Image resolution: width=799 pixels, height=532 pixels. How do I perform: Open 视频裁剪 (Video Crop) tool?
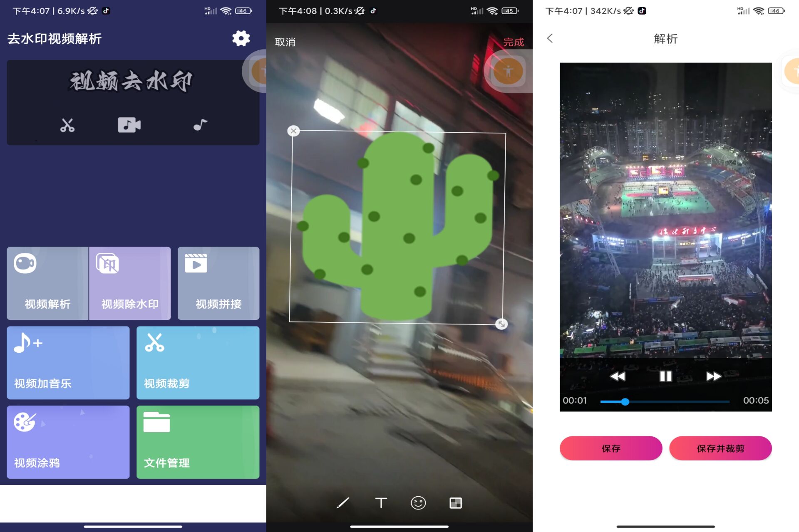(199, 362)
